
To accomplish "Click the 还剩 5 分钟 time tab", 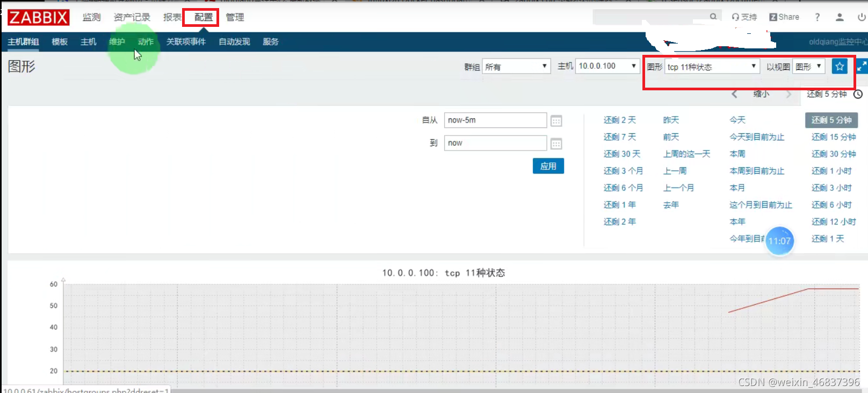I will click(x=827, y=94).
